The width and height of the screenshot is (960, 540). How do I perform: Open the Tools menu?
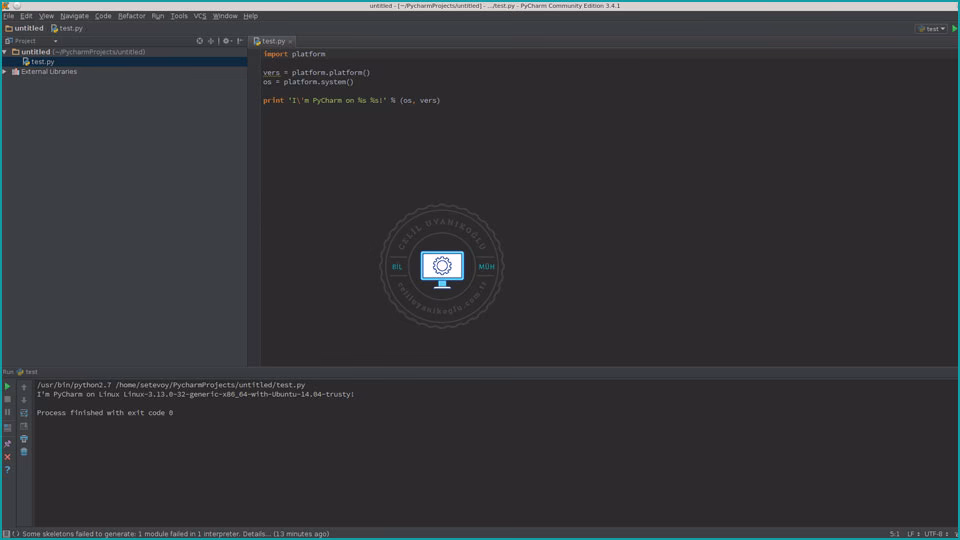click(x=179, y=16)
